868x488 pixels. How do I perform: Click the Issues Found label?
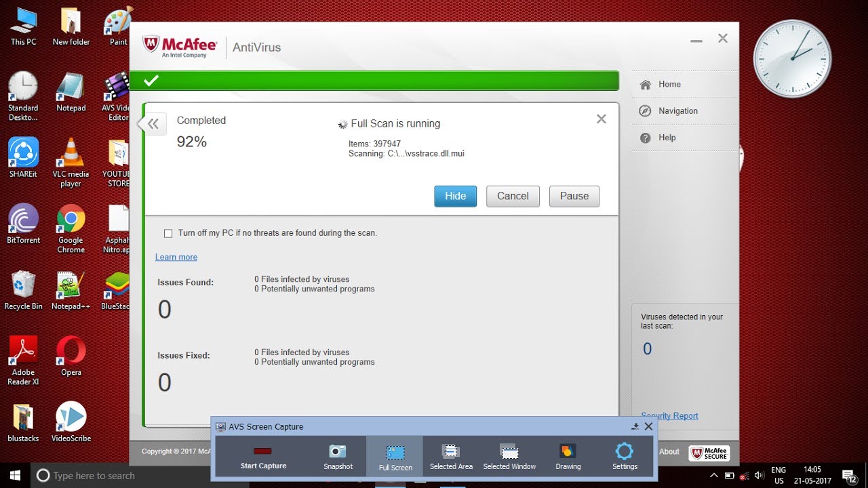coord(185,283)
